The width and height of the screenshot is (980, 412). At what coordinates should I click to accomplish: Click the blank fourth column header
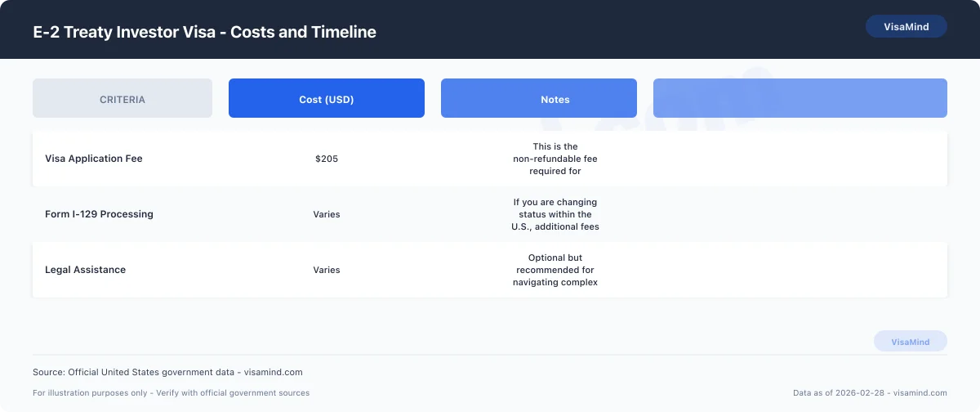click(x=800, y=99)
